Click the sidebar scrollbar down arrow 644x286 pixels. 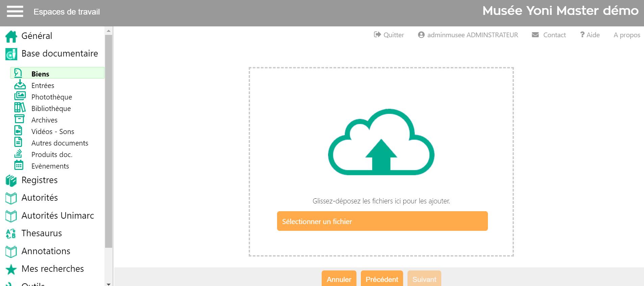point(108,284)
